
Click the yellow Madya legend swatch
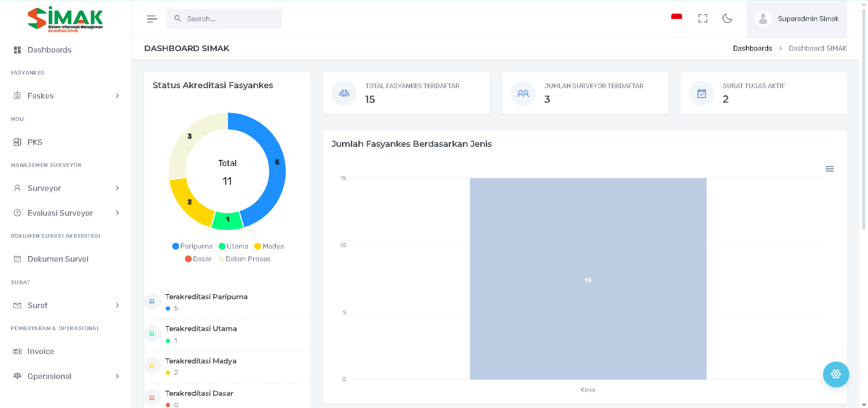click(258, 246)
